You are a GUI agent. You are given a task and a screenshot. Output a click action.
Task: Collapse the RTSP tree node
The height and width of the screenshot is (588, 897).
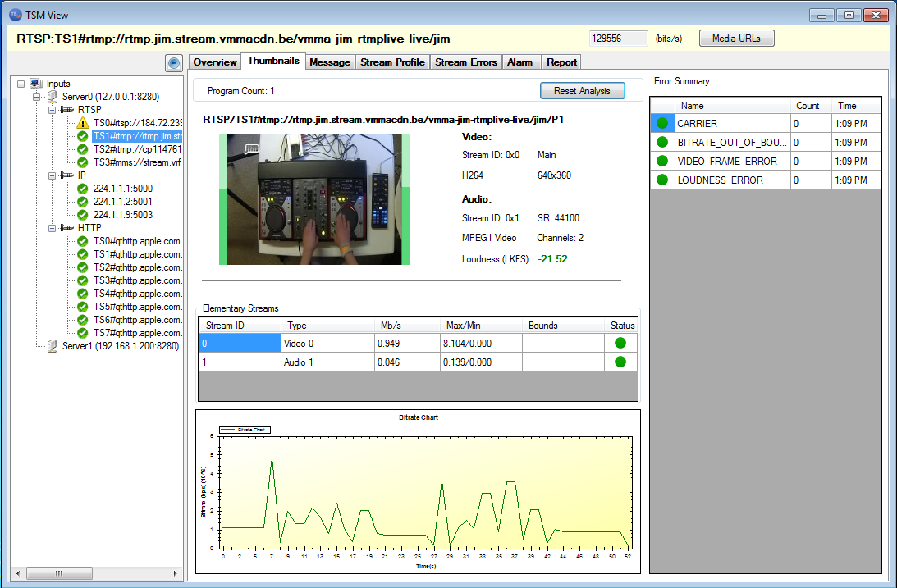tap(51, 110)
